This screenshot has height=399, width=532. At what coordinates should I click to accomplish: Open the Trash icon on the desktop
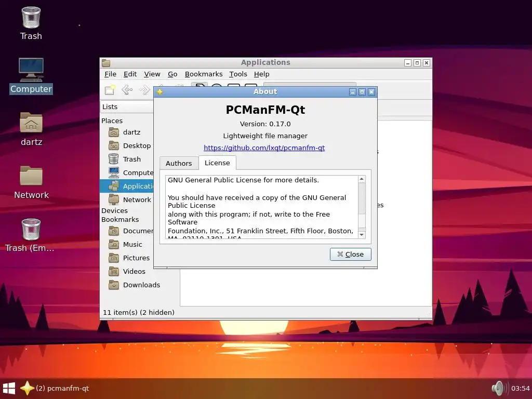31,23
